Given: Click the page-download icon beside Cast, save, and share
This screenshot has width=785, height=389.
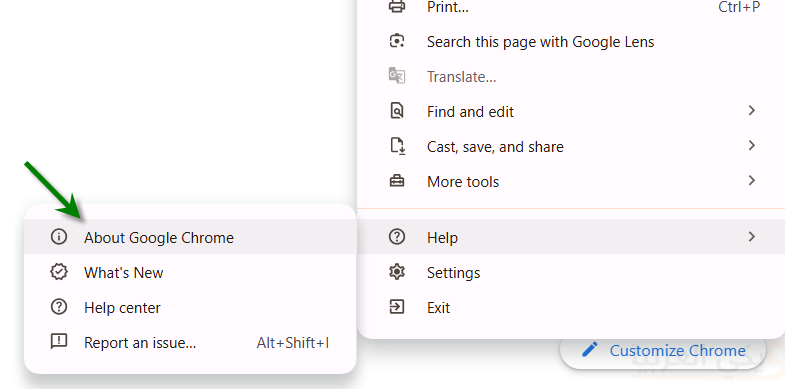Looking at the screenshot, I should point(397,146).
